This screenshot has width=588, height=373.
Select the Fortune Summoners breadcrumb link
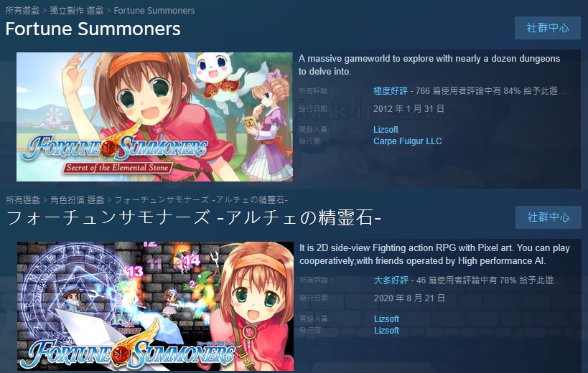tap(154, 11)
